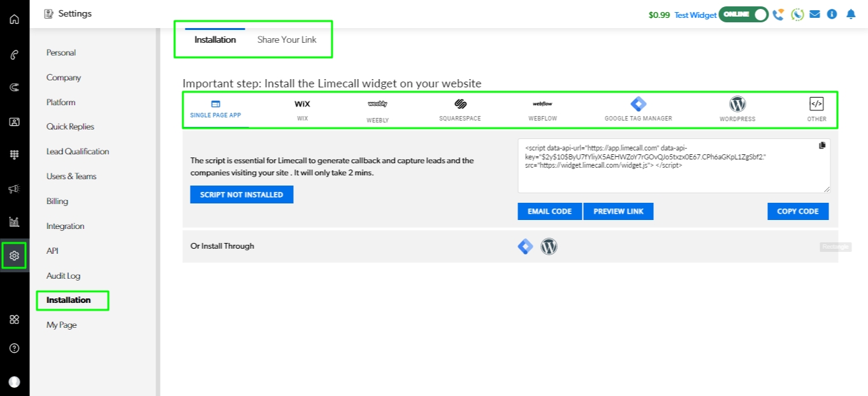Switch to the Share Your Link tab
868x396 pixels.
pyautogui.click(x=287, y=40)
